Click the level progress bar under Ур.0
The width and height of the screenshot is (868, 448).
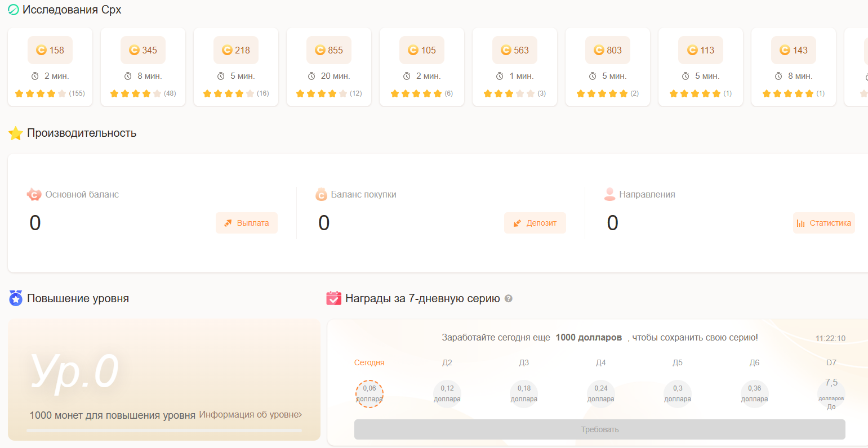[x=164, y=431]
